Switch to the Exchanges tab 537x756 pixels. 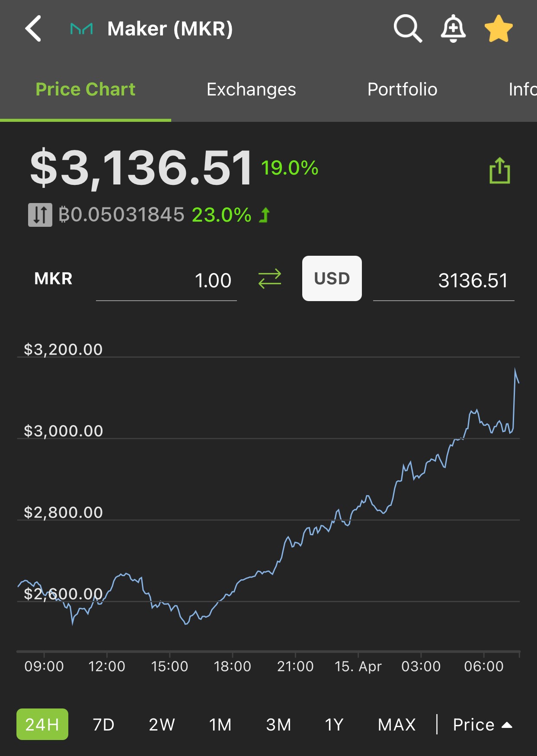251,89
